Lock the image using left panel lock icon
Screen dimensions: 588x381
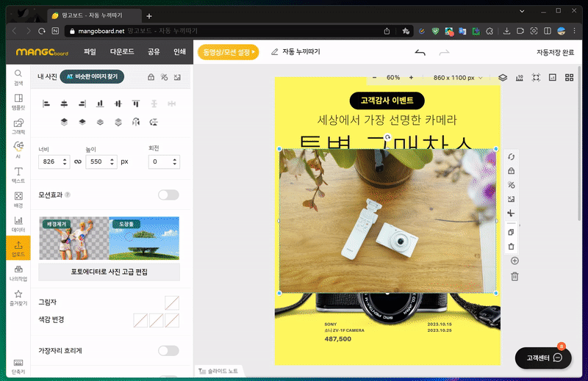point(151,77)
